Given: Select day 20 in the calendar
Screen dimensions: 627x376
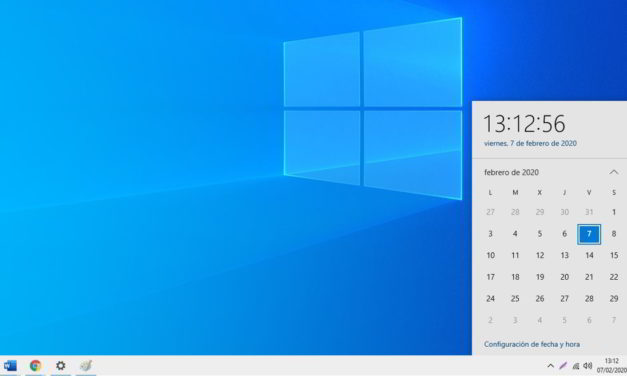Looking at the screenshot, I should click(565, 277).
